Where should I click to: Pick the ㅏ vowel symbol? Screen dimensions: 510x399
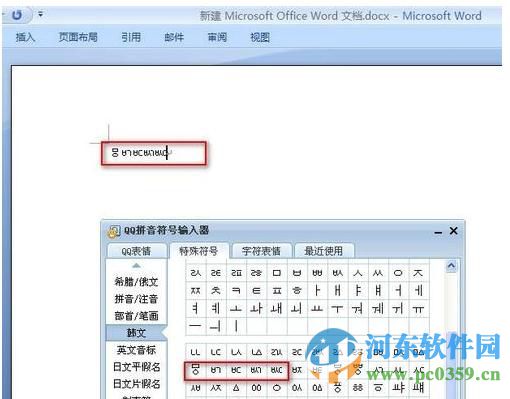317,291
